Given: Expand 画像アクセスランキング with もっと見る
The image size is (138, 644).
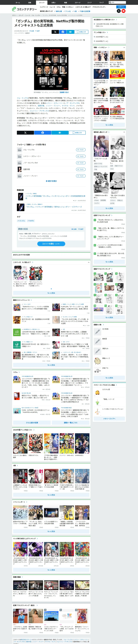Looking at the screenshot, I should click(x=109, y=317).
